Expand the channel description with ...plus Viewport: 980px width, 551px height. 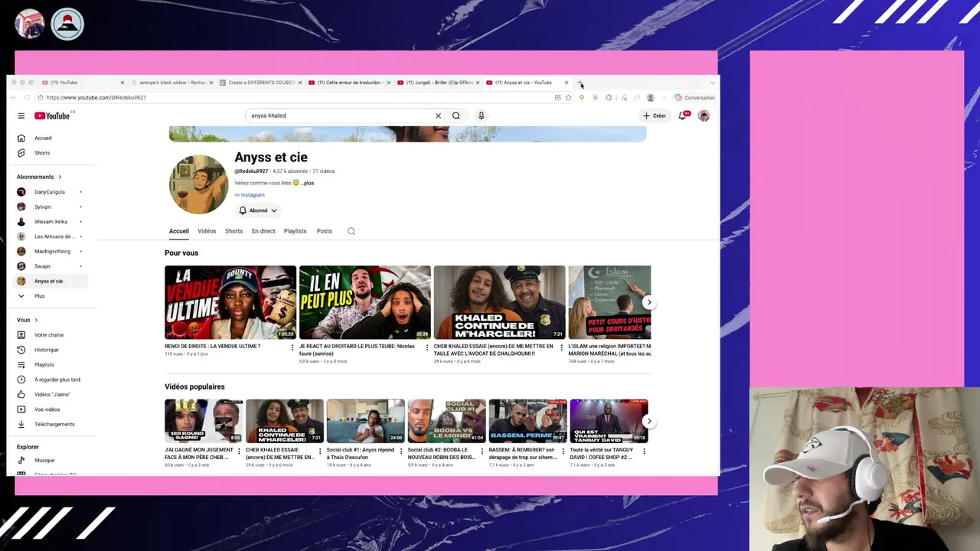[308, 183]
